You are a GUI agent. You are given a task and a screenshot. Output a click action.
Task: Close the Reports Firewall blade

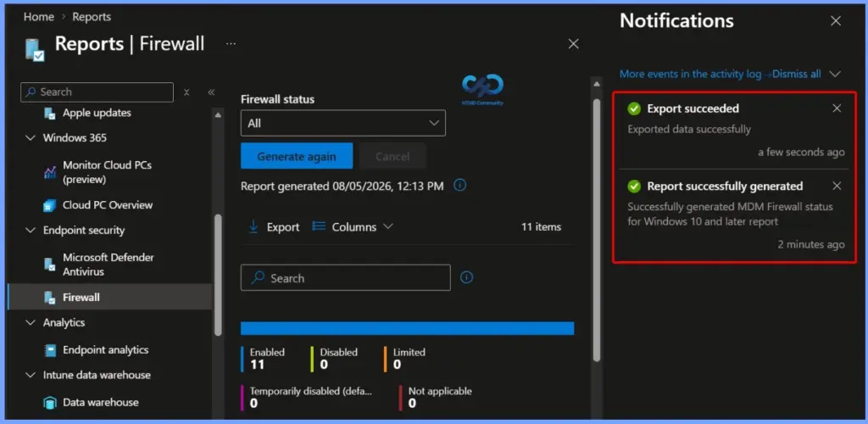pyautogui.click(x=574, y=44)
